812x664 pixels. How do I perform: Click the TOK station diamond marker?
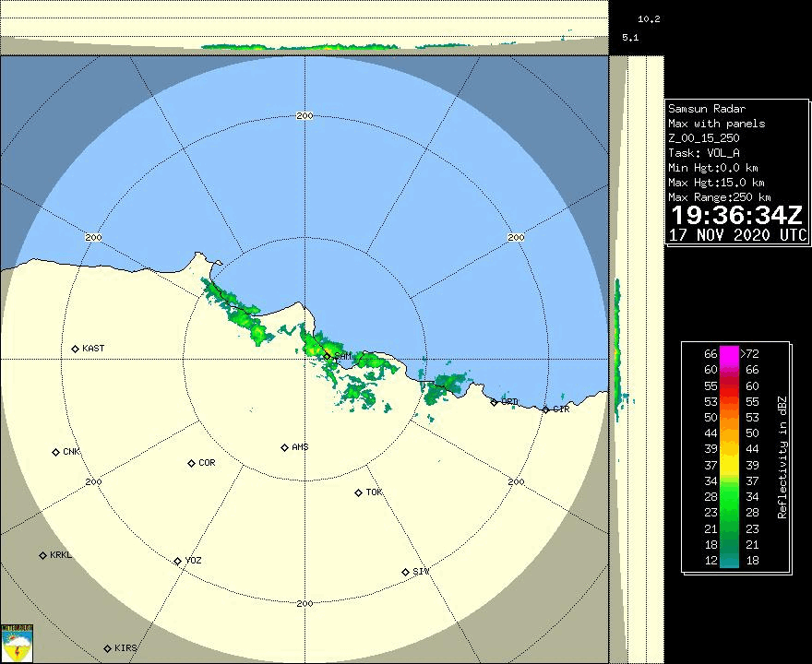click(358, 492)
